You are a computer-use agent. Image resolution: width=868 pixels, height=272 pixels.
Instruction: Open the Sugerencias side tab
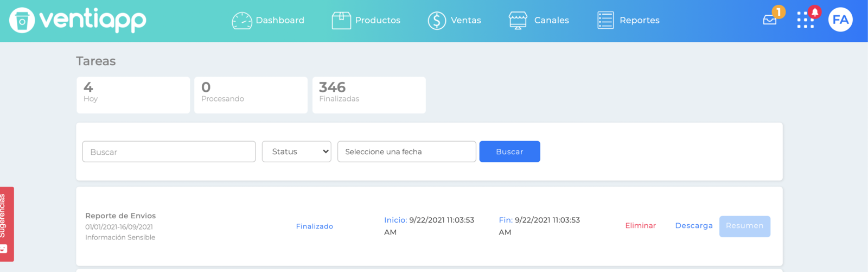pyautogui.click(x=7, y=224)
